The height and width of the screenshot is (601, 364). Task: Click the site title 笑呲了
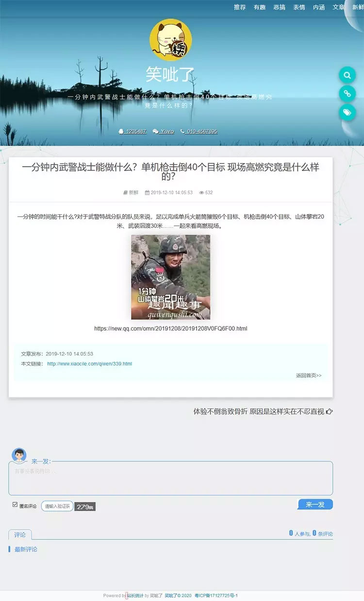click(x=170, y=74)
